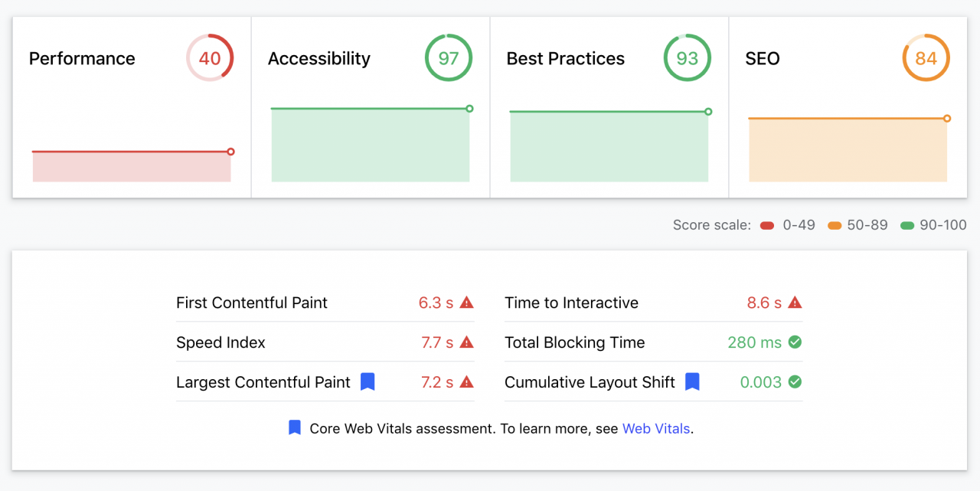Click the red 0-49 score scale swatch
The width and height of the screenshot is (980, 491).
coord(766,226)
